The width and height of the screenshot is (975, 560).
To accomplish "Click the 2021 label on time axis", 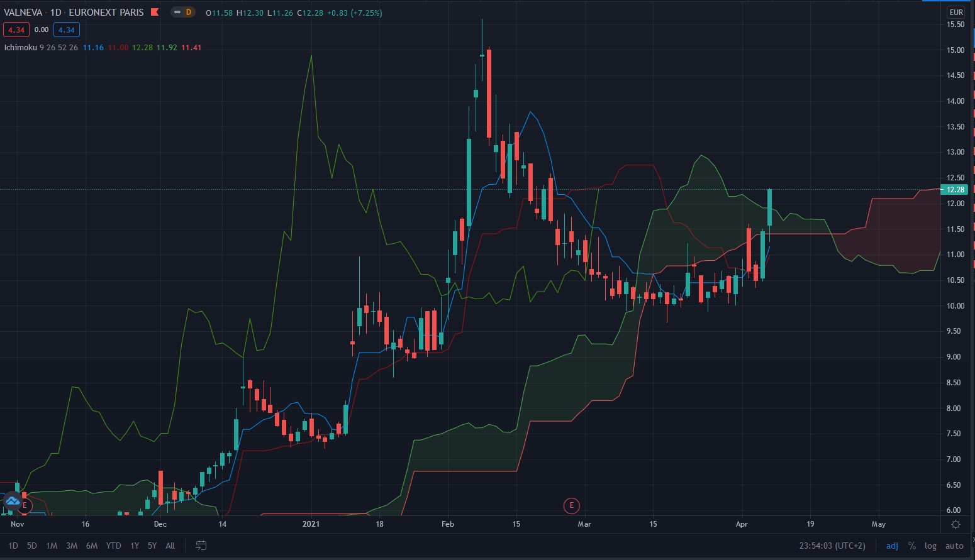I will (311, 524).
